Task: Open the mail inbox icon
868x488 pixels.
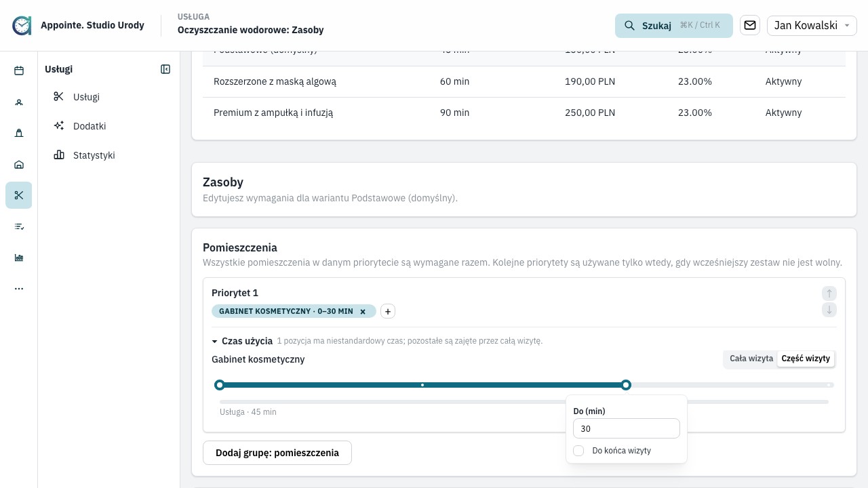Action: click(x=750, y=26)
